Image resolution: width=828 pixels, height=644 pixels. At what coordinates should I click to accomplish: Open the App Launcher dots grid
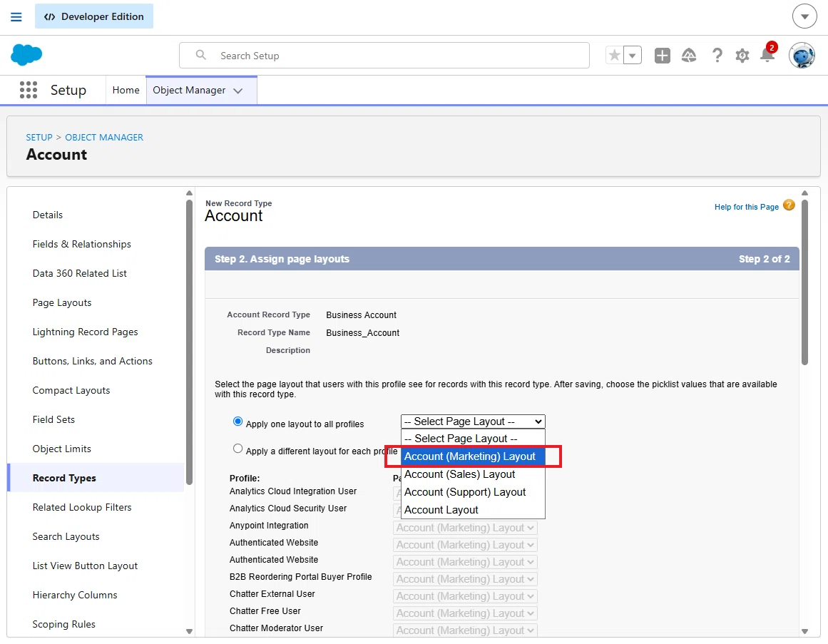[29, 90]
